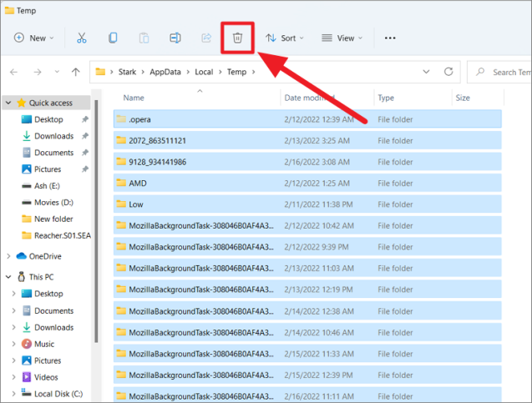Image resolution: width=532 pixels, height=403 pixels.
Task: Collapse the Quick access section
Action: coord(8,103)
